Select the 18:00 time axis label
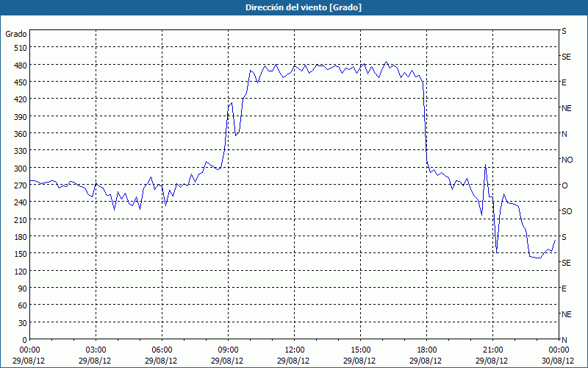This screenshot has height=368, width=588. click(427, 350)
